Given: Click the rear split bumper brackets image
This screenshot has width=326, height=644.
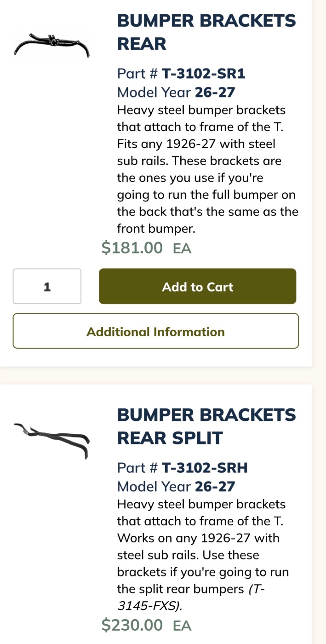Looking at the screenshot, I should [51, 439].
